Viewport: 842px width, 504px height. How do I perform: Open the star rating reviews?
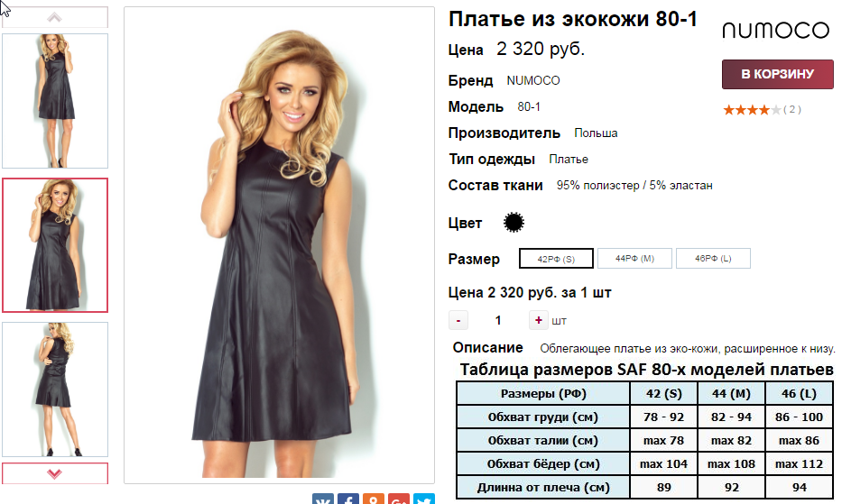pos(762,110)
